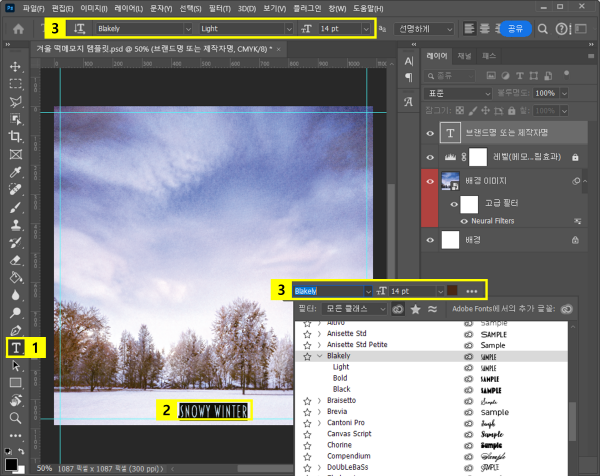Click the Blakely font name input field
Image resolution: width=600 pixels, height=476 pixels.
pyautogui.click(x=328, y=291)
